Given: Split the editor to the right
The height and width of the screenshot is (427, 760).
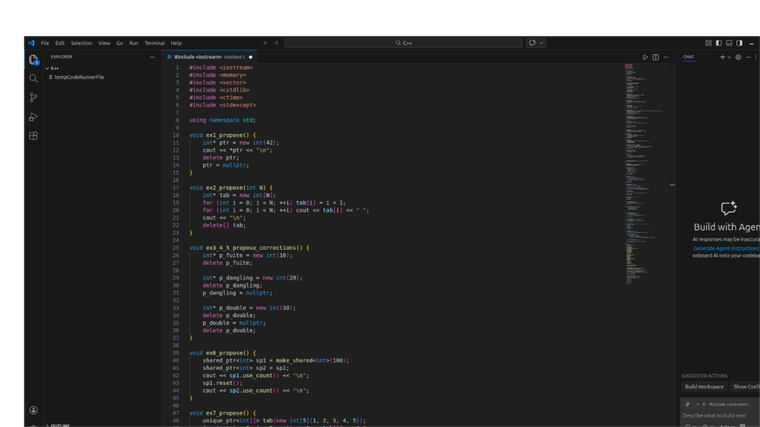Looking at the screenshot, I should (x=656, y=57).
